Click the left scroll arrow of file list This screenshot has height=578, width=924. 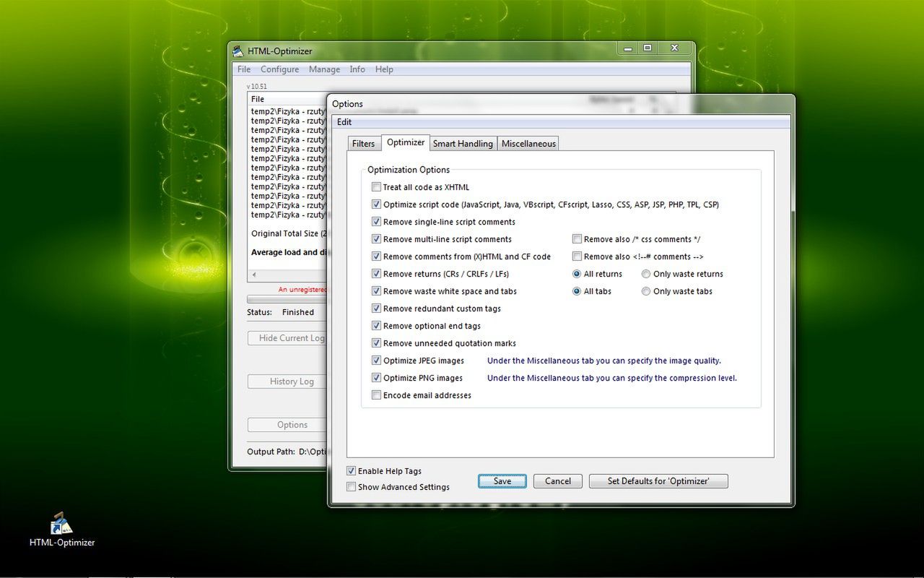click(x=253, y=275)
